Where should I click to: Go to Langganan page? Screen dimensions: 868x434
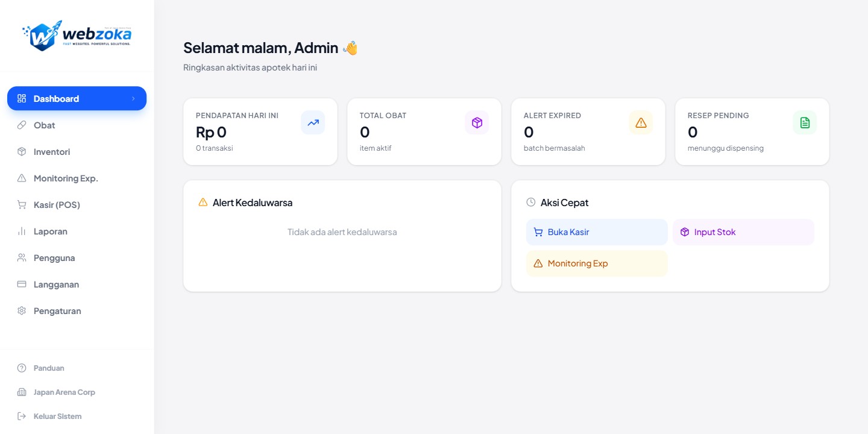pos(77,284)
